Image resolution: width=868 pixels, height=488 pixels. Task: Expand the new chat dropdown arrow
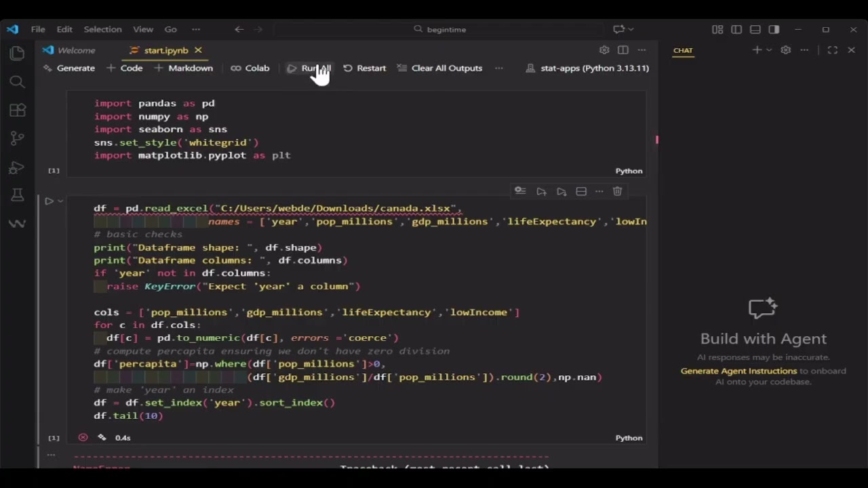[769, 50]
